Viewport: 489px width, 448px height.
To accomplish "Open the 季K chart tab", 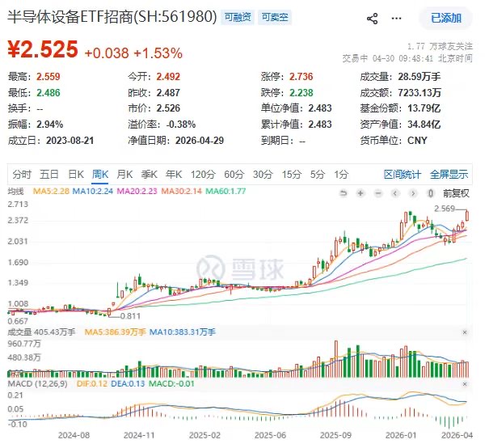I will 149,175.
